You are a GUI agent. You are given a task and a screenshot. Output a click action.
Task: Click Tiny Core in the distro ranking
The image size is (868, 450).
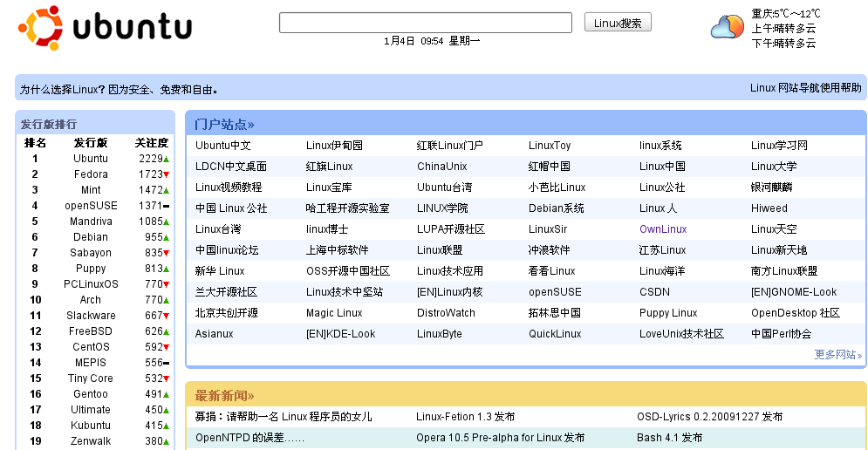click(91, 378)
